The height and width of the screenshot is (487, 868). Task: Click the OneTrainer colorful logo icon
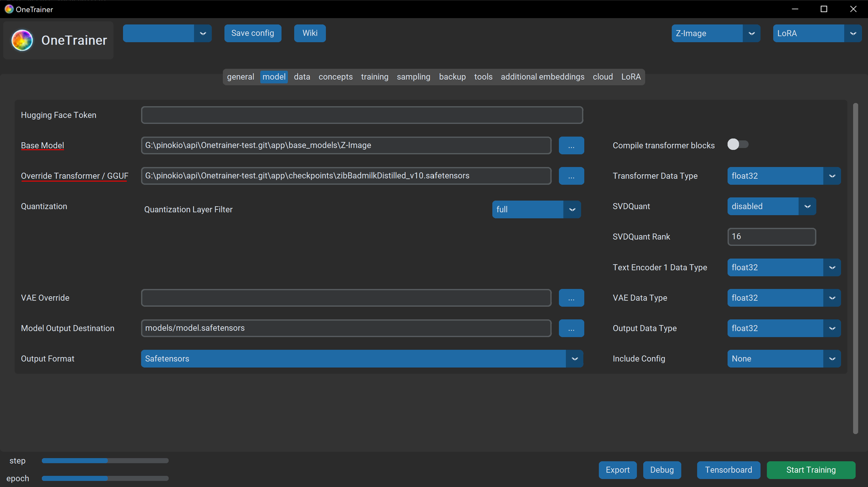(x=22, y=40)
